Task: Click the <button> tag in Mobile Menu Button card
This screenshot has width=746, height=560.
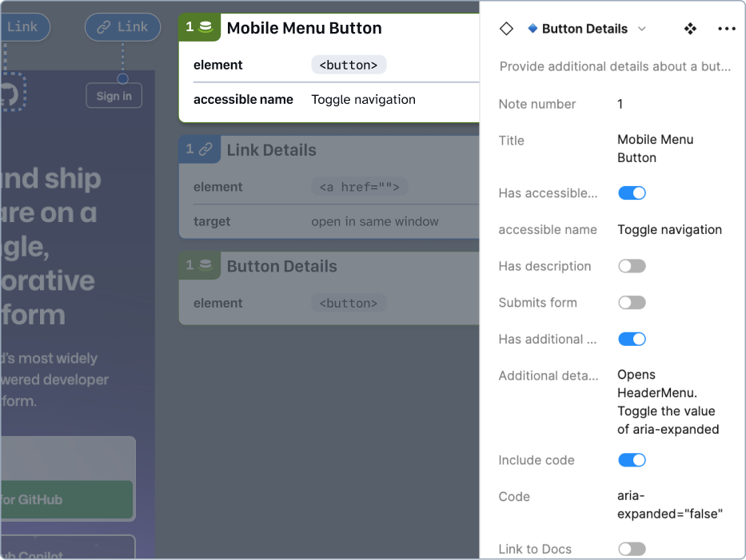Action: [349, 66]
